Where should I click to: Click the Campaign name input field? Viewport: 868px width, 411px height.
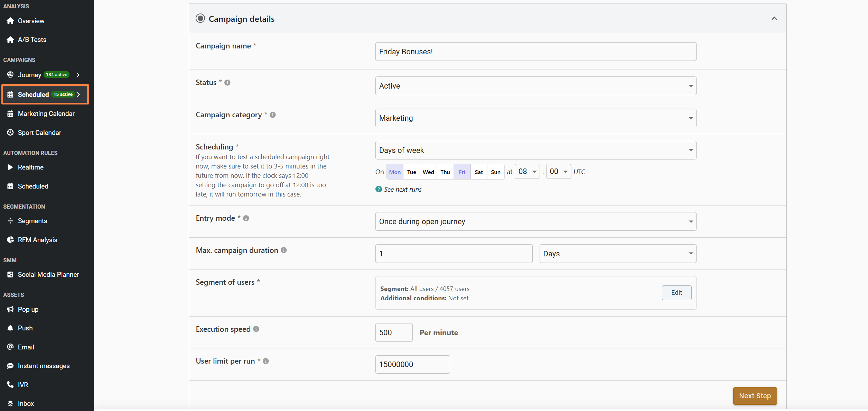[x=535, y=52]
